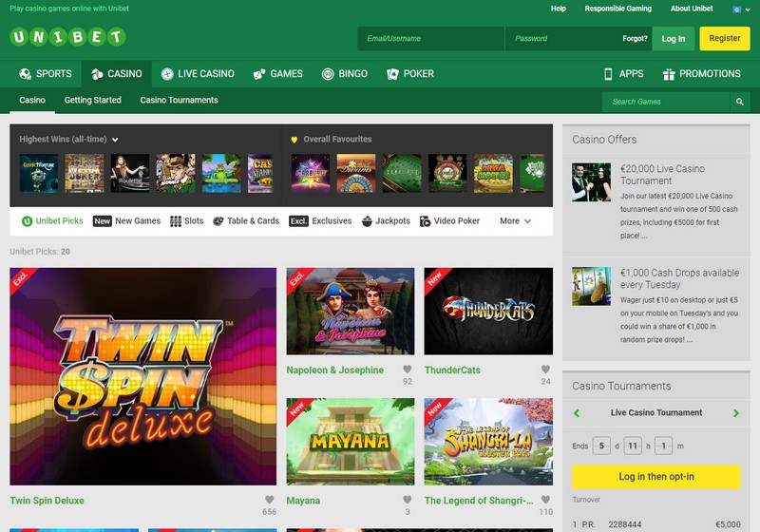Select the Exclusives filter
760x532 pixels.
click(x=320, y=221)
